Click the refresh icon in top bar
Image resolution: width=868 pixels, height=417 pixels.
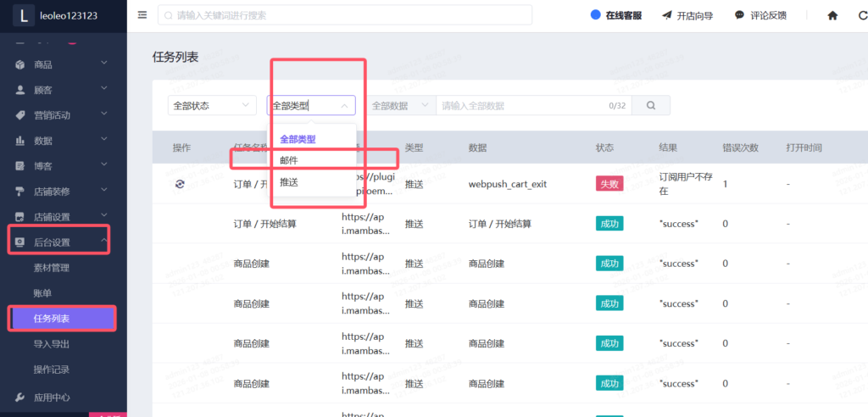(863, 15)
